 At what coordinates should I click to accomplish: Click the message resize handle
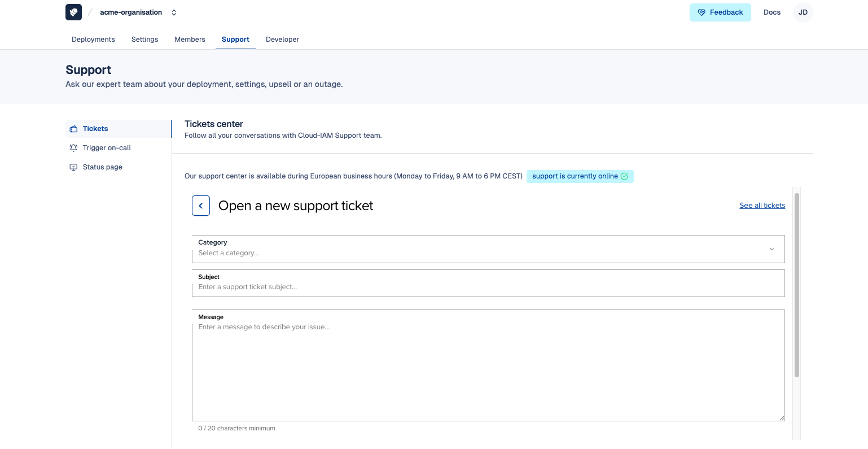[x=782, y=418]
